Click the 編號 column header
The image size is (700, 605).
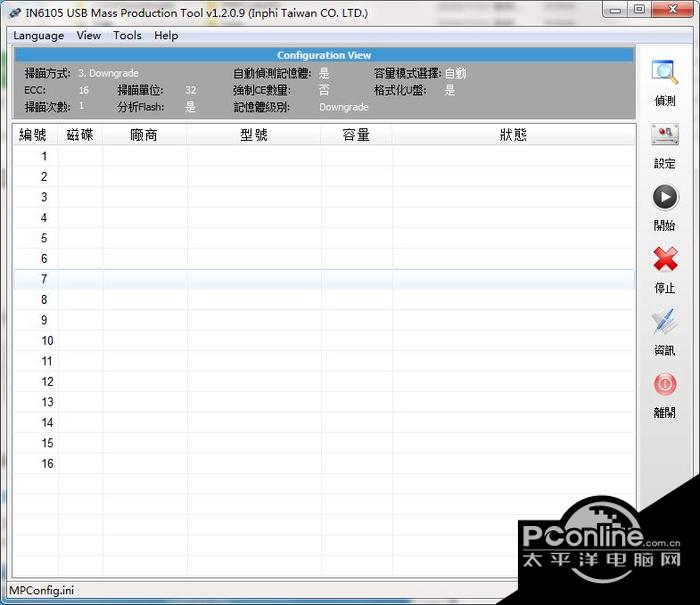click(36, 135)
